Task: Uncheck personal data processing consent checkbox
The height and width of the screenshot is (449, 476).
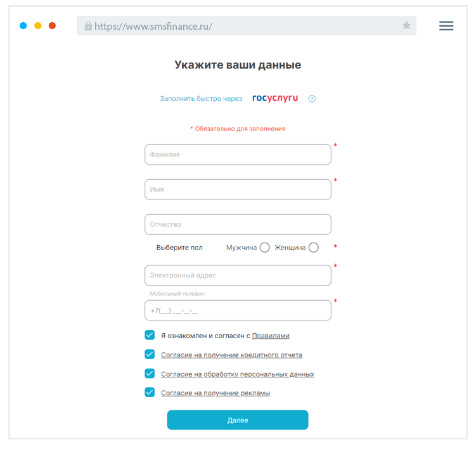Action: point(150,374)
